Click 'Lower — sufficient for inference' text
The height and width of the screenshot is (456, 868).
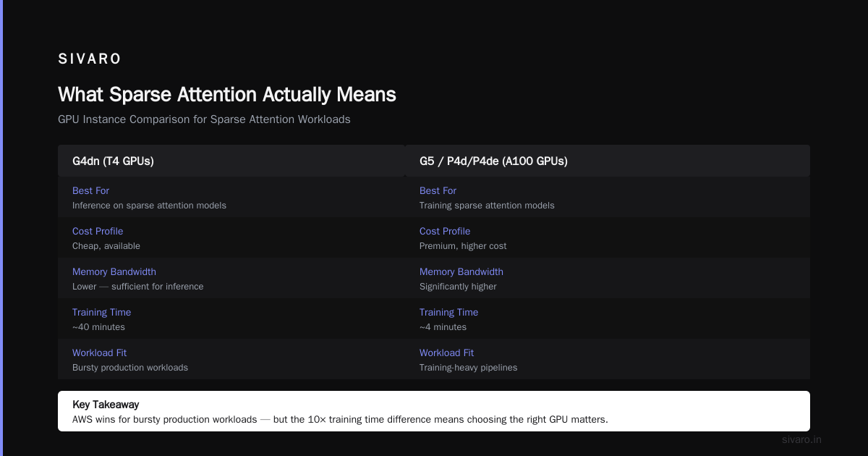(x=138, y=287)
